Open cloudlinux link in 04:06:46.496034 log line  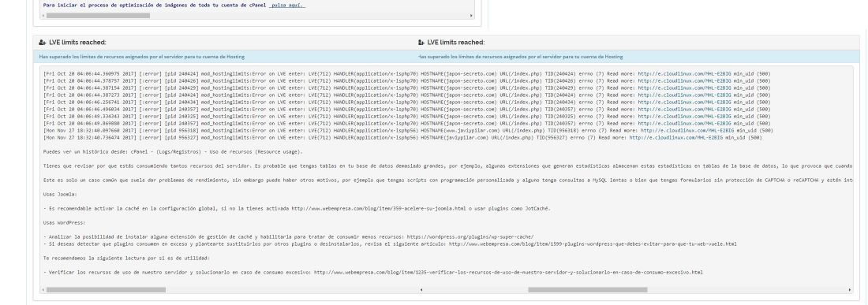point(684,110)
